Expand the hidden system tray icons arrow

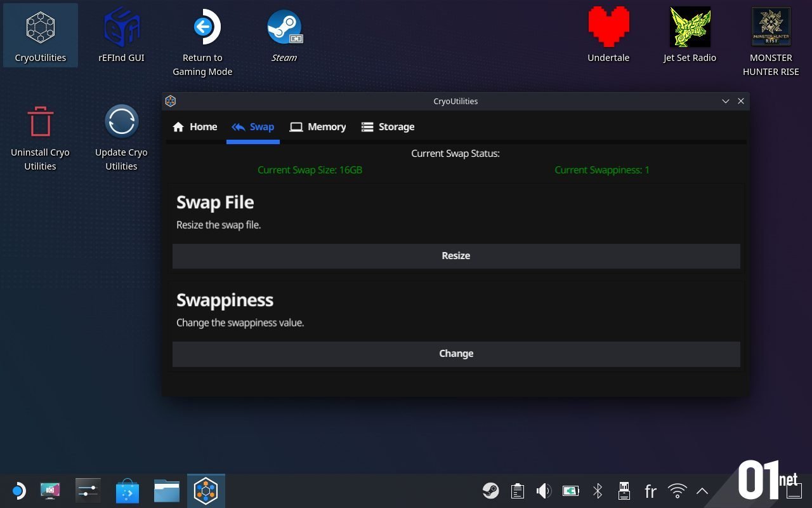[702, 491]
